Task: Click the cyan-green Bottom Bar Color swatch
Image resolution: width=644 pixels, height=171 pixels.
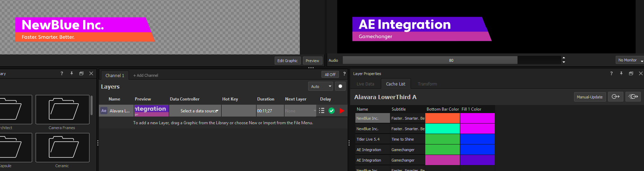Action: pos(442,128)
